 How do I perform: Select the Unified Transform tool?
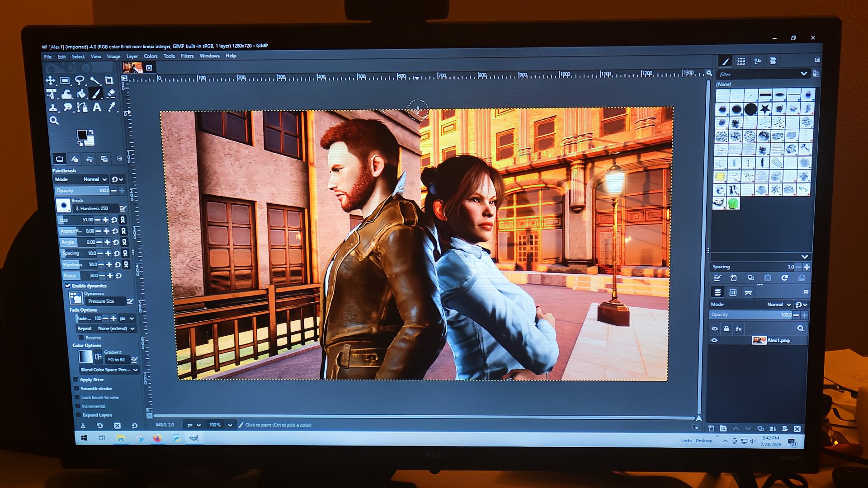point(52,94)
